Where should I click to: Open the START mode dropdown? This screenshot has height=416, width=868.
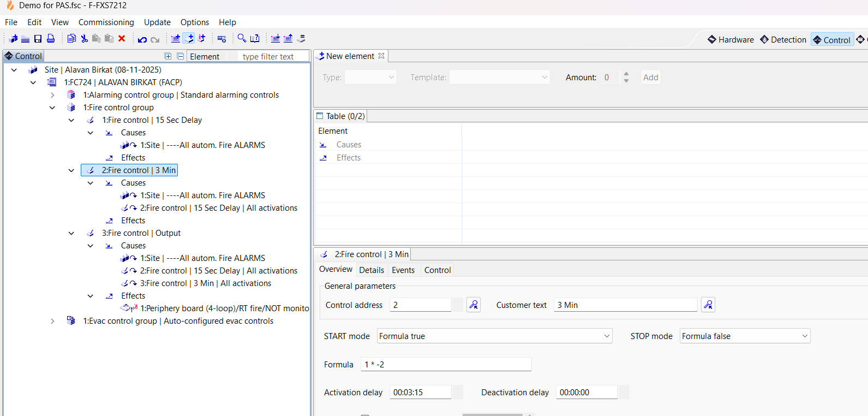494,336
